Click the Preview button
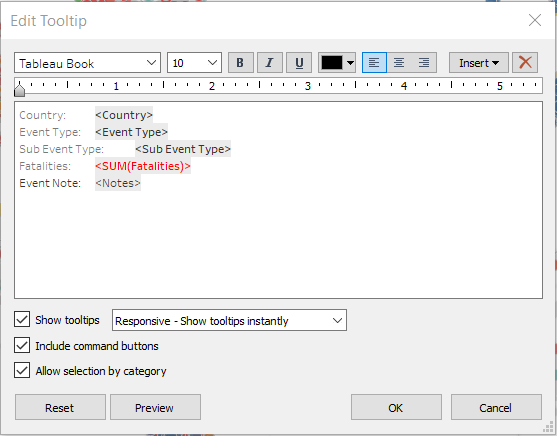 tap(155, 407)
